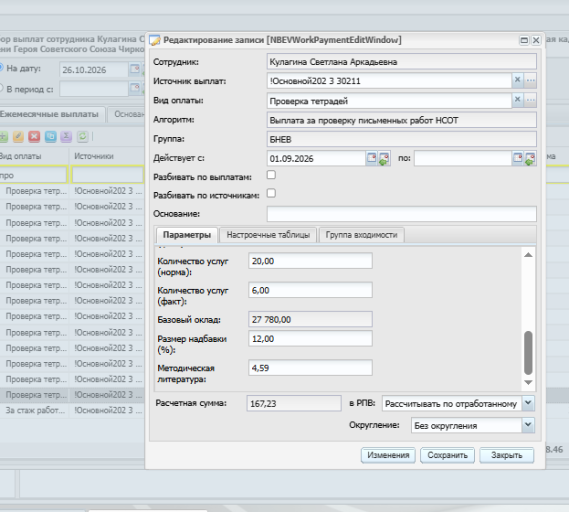Switch to the Настроечные таблицы tab

[x=268, y=235]
